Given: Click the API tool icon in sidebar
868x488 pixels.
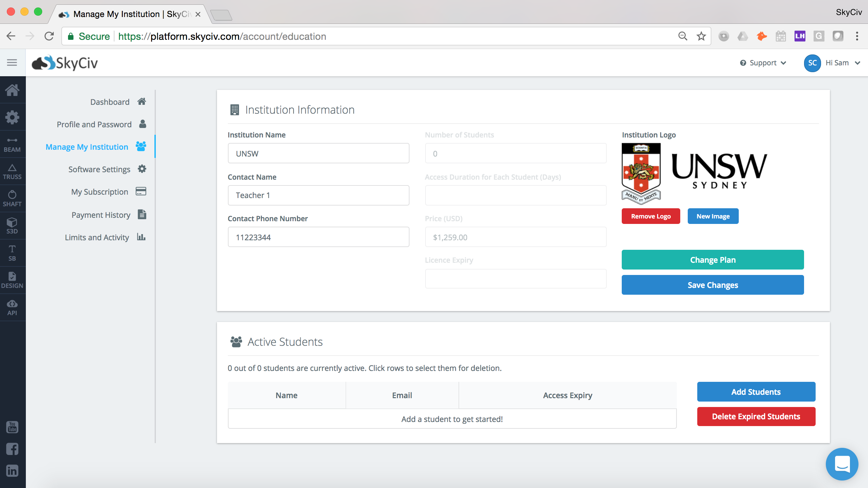Looking at the screenshot, I should point(12,307).
